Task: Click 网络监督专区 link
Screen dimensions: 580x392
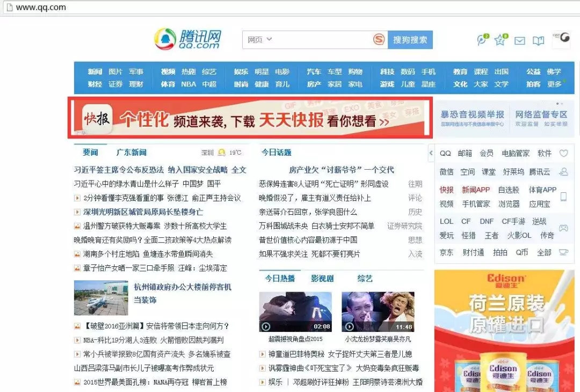Action: (541, 114)
